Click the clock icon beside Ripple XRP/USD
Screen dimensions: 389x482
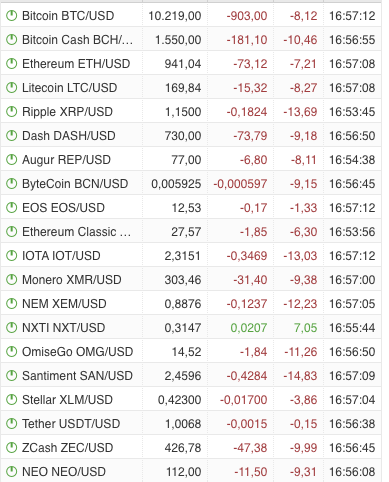click(12, 112)
